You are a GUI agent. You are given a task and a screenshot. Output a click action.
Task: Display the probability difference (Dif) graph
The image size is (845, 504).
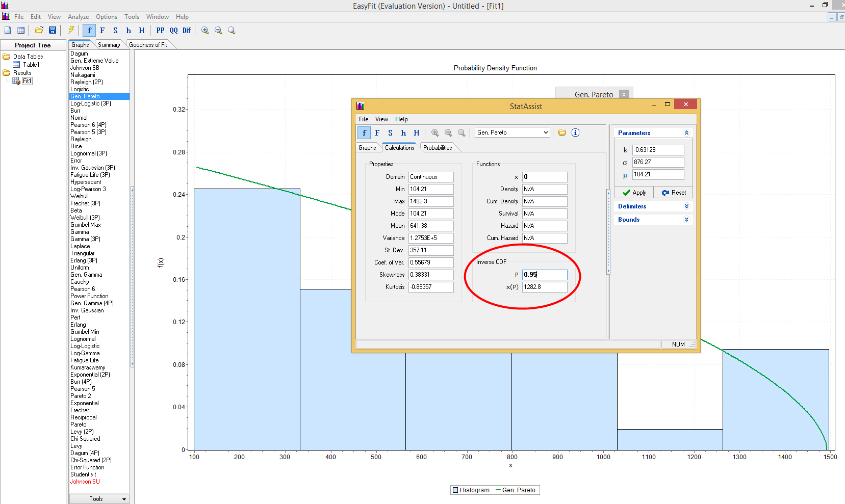(187, 31)
